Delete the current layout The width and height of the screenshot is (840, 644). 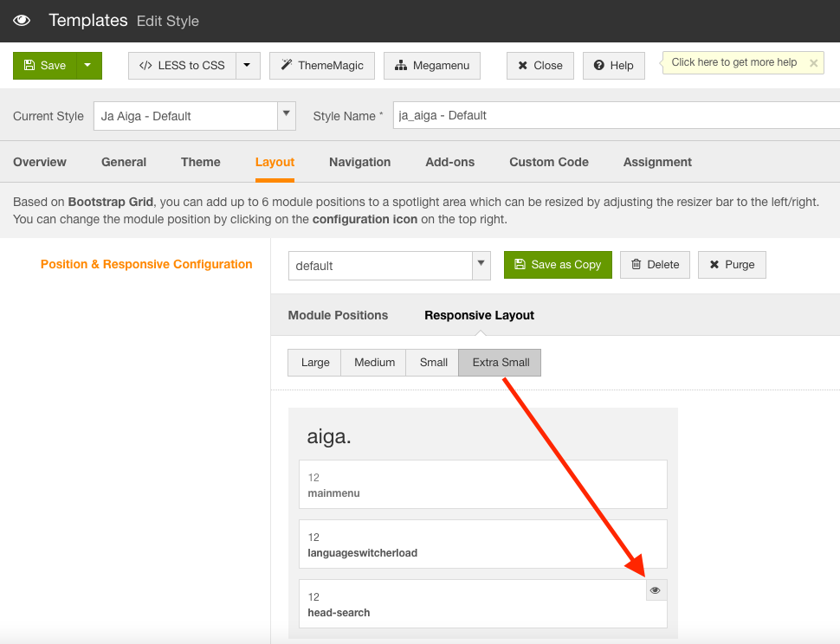click(x=656, y=265)
